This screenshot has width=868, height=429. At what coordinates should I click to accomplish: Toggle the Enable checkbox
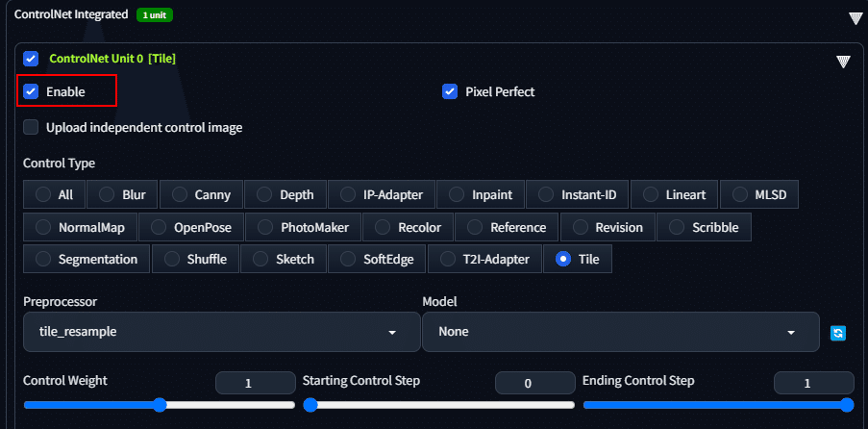coord(31,92)
